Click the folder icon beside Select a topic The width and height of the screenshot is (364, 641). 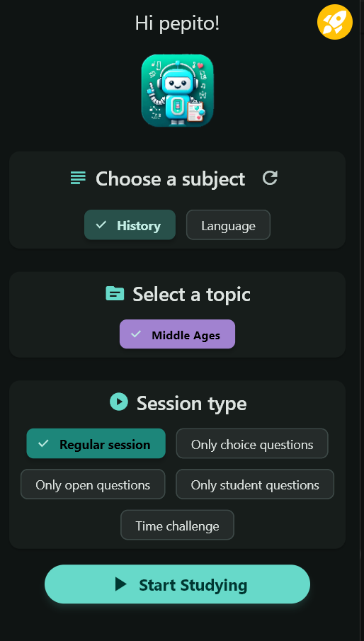pyautogui.click(x=115, y=293)
